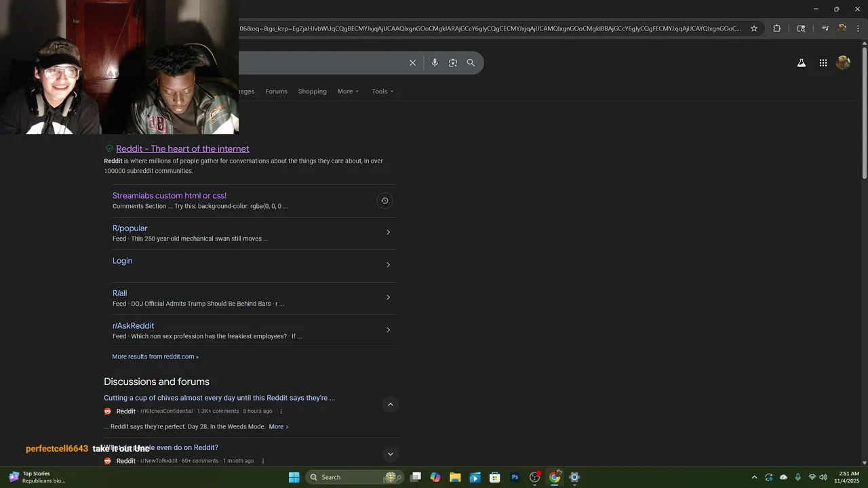868x488 pixels.
Task: Open Photoshop from the taskbar
Action: [515, 477]
